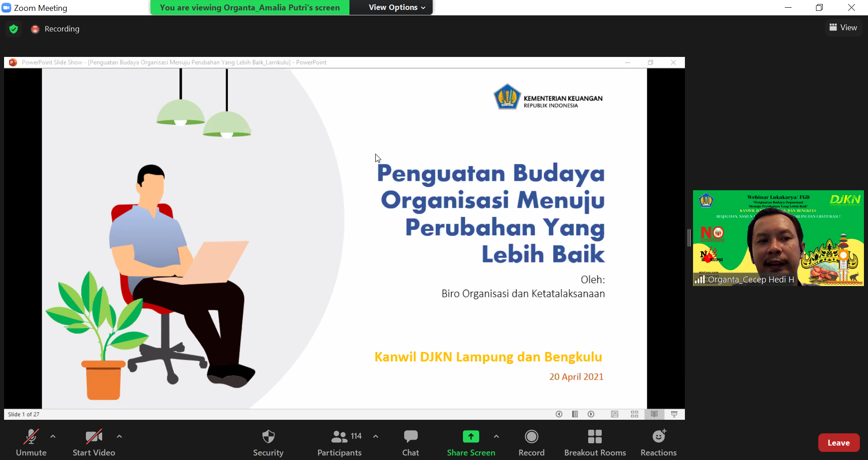Image resolution: width=868 pixels, height=460 pixels.
Task: Click the green Share Screen icon
Action: 471,437
